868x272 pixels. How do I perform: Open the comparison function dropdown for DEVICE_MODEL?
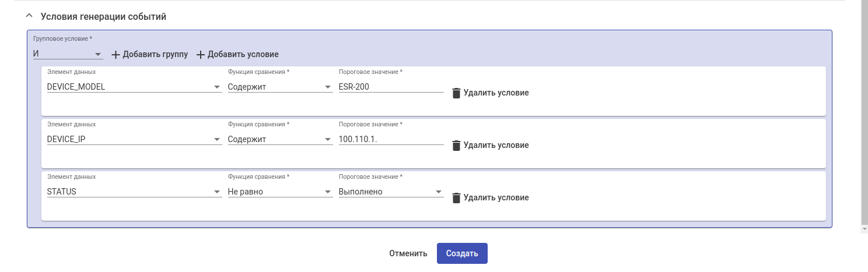[279, 87]
